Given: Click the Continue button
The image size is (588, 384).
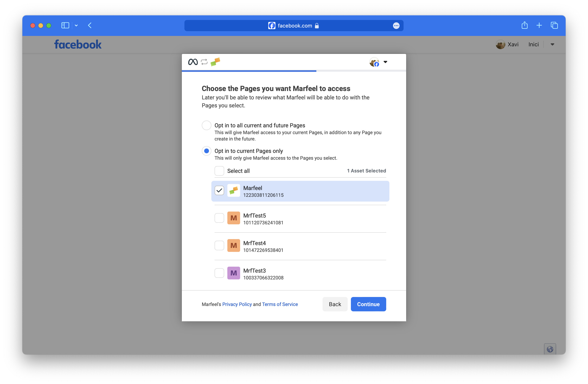Looking at the screenshot, I should 368,304.
